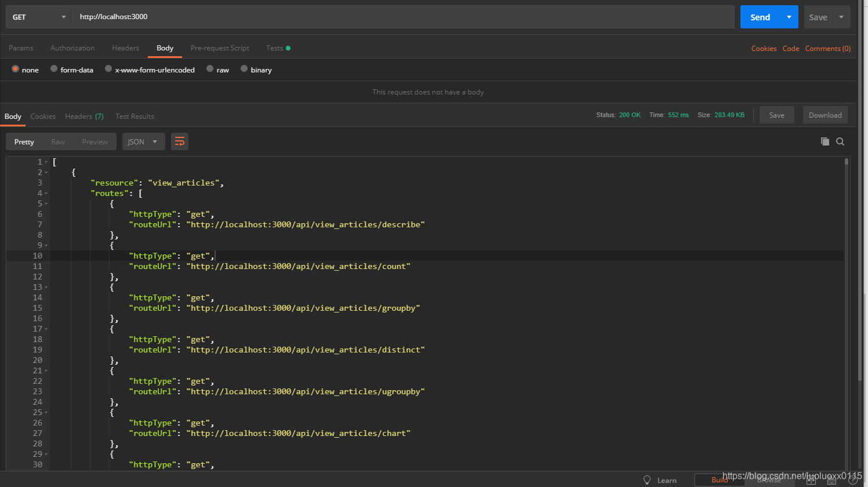This screenshot has height=487, width=868.
Task: Open the Test Results tab
Action: [x=135, y=117]
